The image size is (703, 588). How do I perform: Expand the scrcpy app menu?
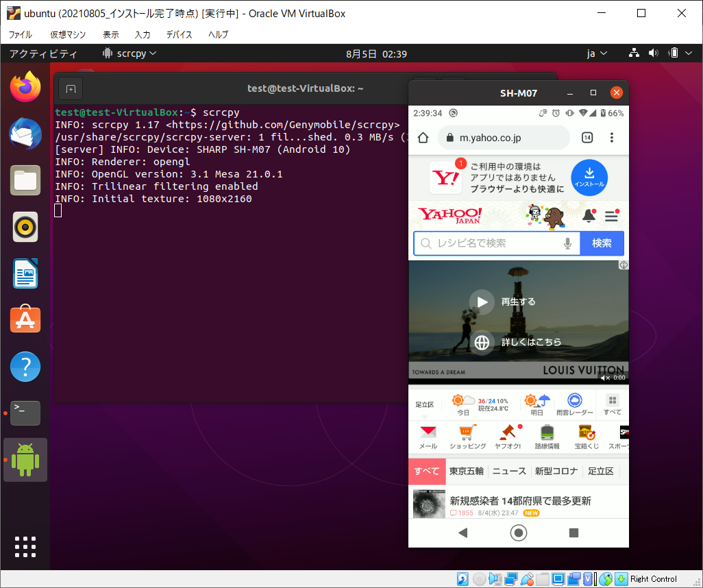click(129, 53)
